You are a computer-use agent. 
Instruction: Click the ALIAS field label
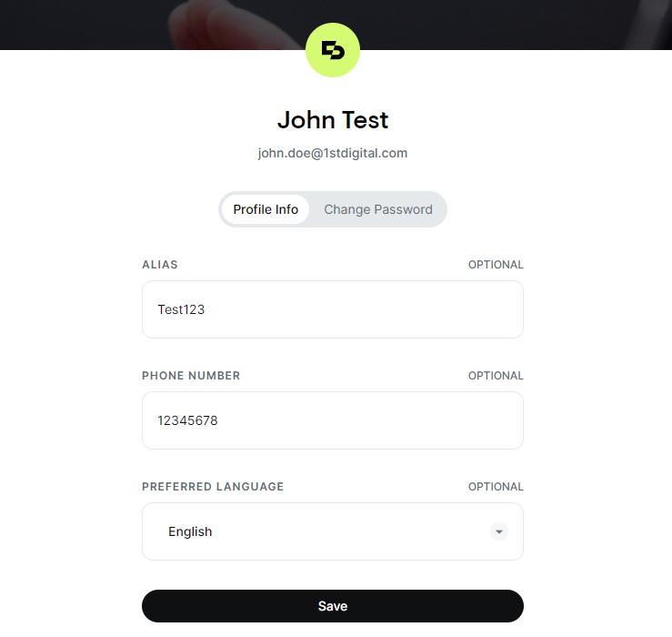pyautogui.click(x=160, y=265)
